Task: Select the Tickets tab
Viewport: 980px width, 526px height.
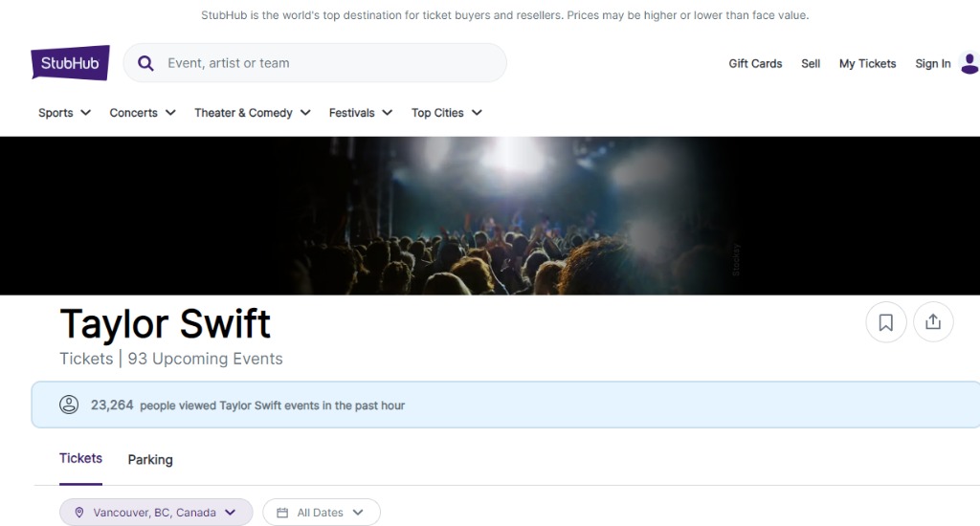Action: coord(80,459)
